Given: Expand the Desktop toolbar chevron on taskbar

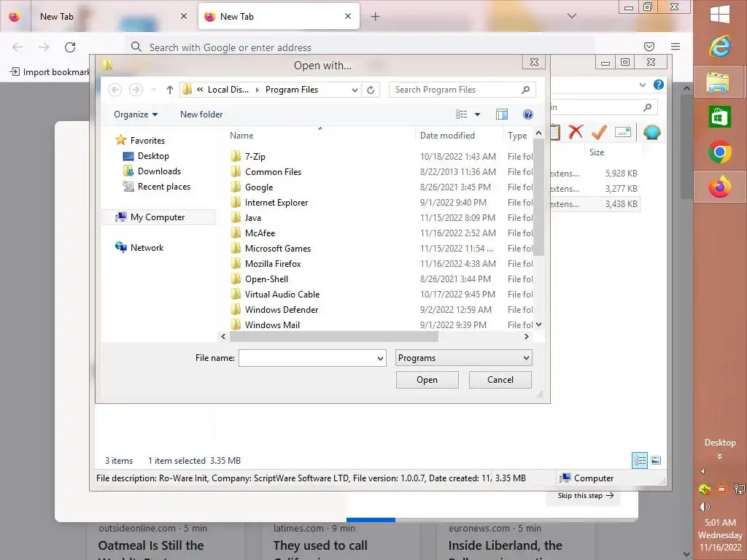Looking at the screenshot, I should point(719,456).
